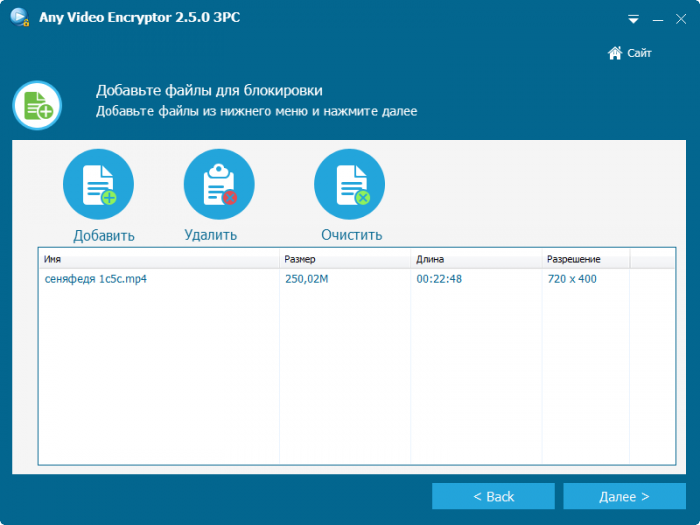Open the Сайт home page link

(629, 53)
